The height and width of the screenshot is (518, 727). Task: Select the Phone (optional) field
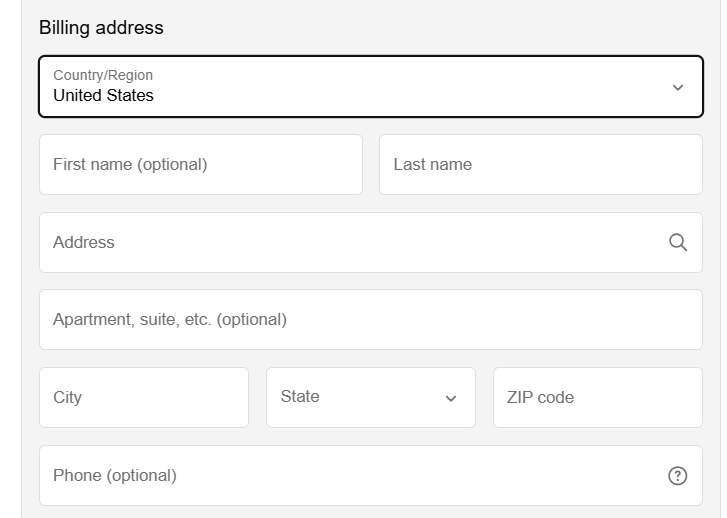tap(371, 475)
